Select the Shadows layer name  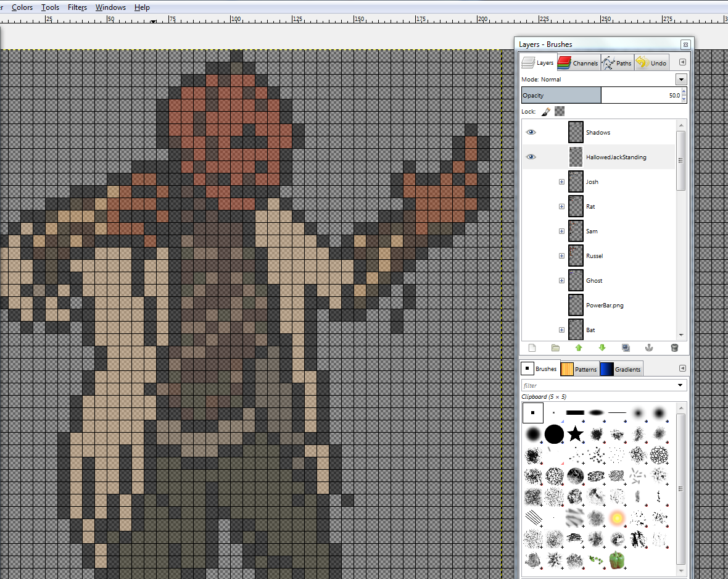pyautogui.click(x=598, y=133)
